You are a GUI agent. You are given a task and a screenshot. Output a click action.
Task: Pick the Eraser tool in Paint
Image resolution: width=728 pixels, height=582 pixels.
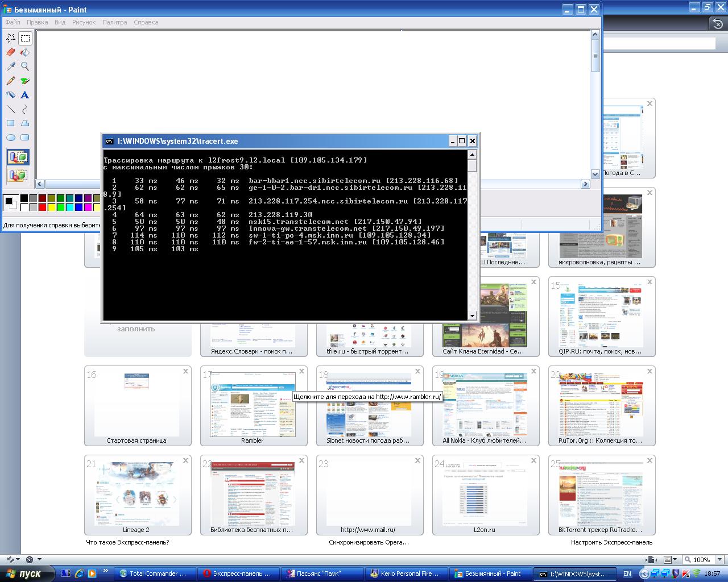coord(11,53)
